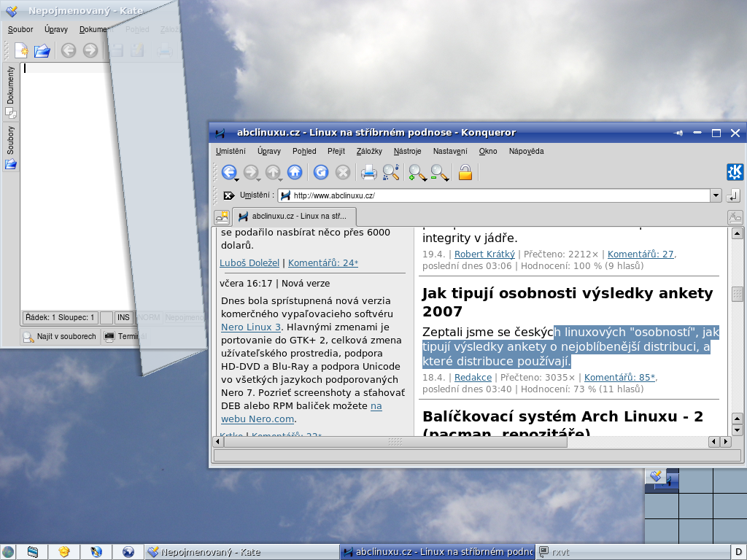Screen dimensions: 747x560
Task: Click the horizontal scrollbar thumb in Konqueror
Action: 395,441
